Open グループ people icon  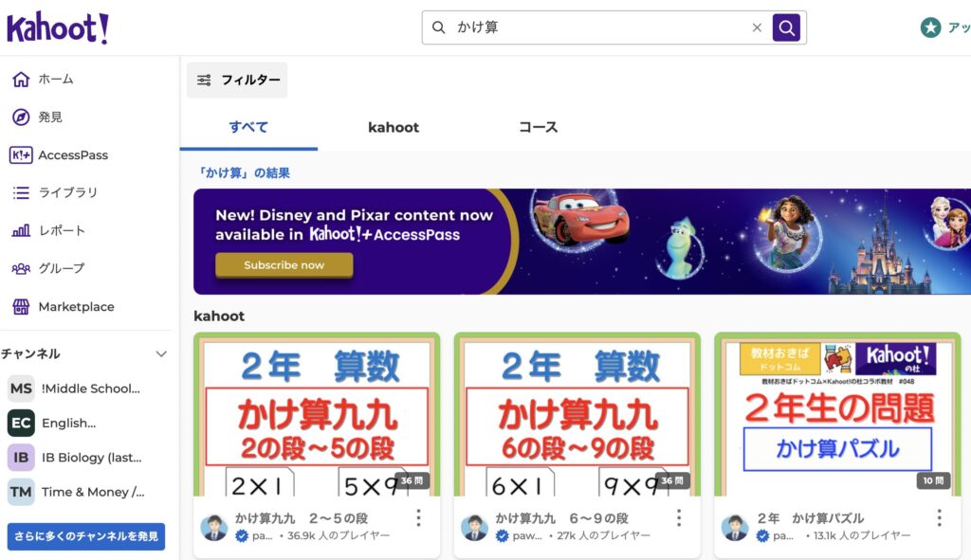click(21, 268)
